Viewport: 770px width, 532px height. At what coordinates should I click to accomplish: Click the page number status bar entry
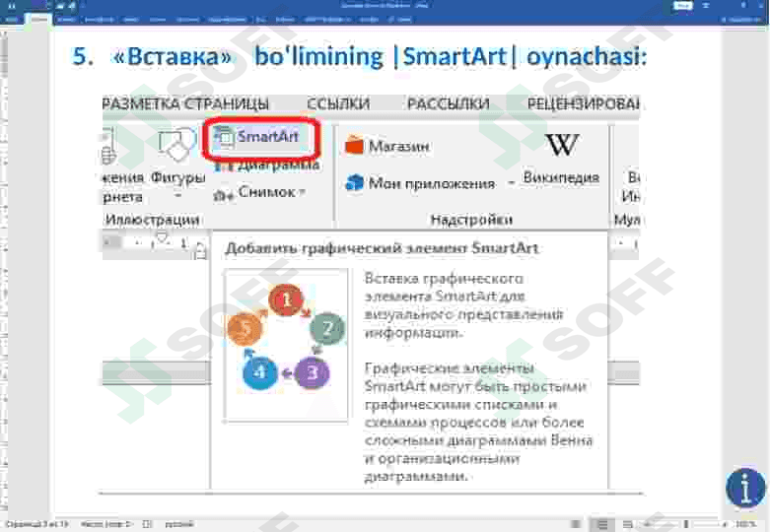pos(37,524)
